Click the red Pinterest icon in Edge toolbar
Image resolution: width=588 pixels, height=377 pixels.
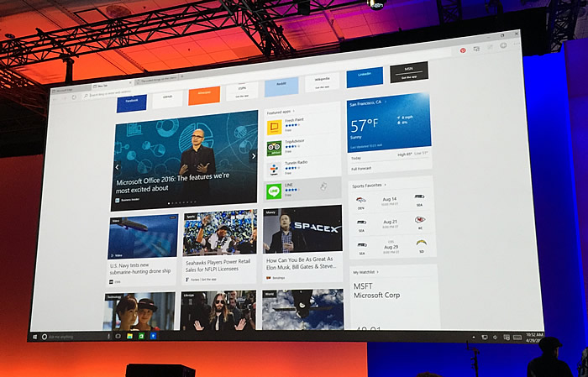pyautogui.click(x=463, y=50)
